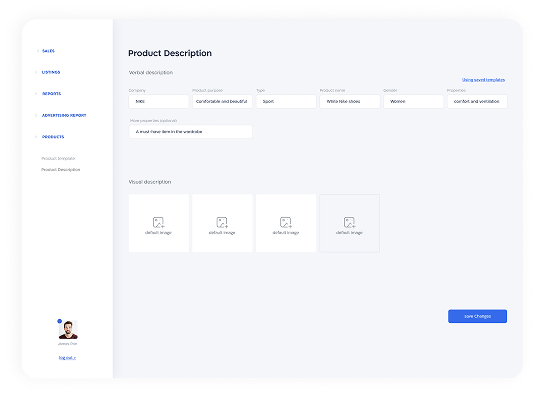538x396 pixels.
Task: Open the using saved templates link
Action: click(x=483, y=80)
